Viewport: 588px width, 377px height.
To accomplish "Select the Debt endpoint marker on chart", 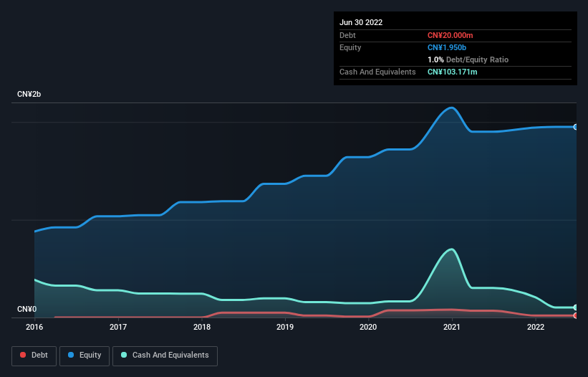I will 576,315.
